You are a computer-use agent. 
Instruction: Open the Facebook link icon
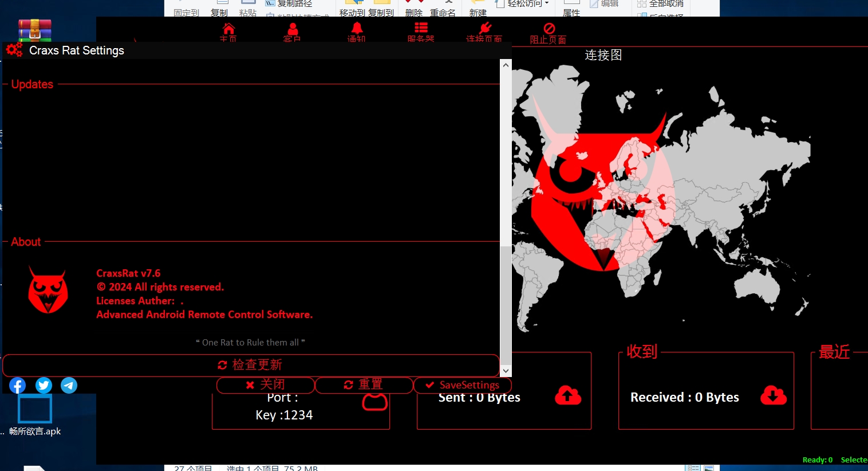tap(18, 385)
